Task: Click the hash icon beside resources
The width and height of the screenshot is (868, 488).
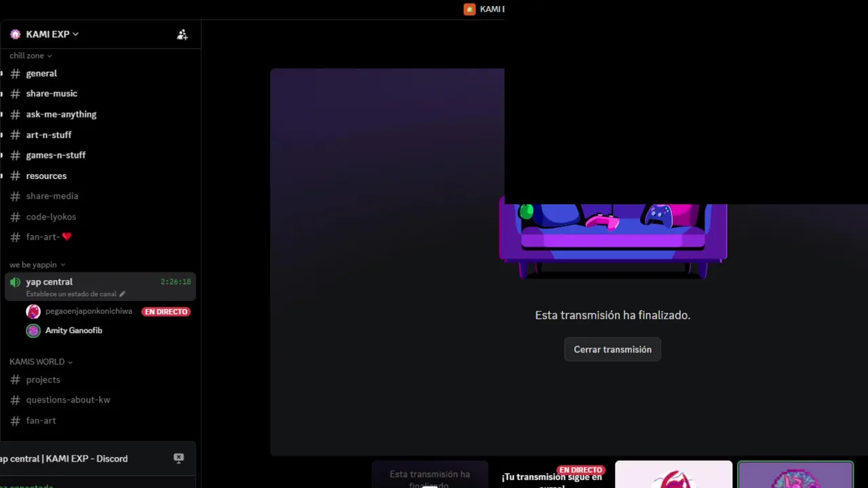Action: (15, 176)
